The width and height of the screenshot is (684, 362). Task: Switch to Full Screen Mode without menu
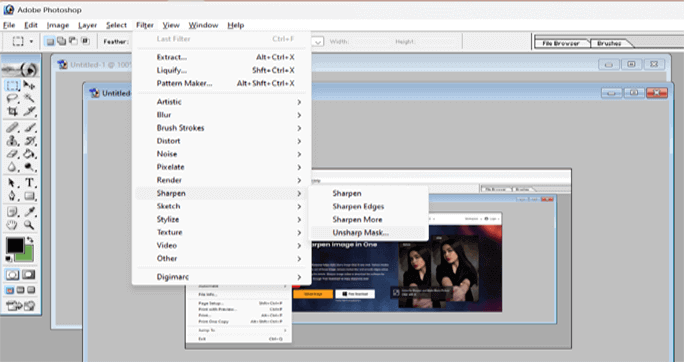point(31,290)
